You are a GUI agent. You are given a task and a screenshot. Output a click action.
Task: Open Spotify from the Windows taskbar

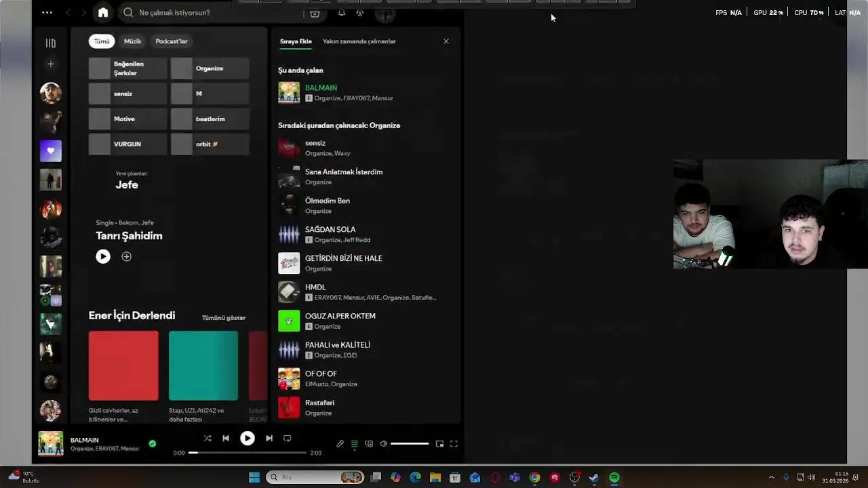point(614,477)
